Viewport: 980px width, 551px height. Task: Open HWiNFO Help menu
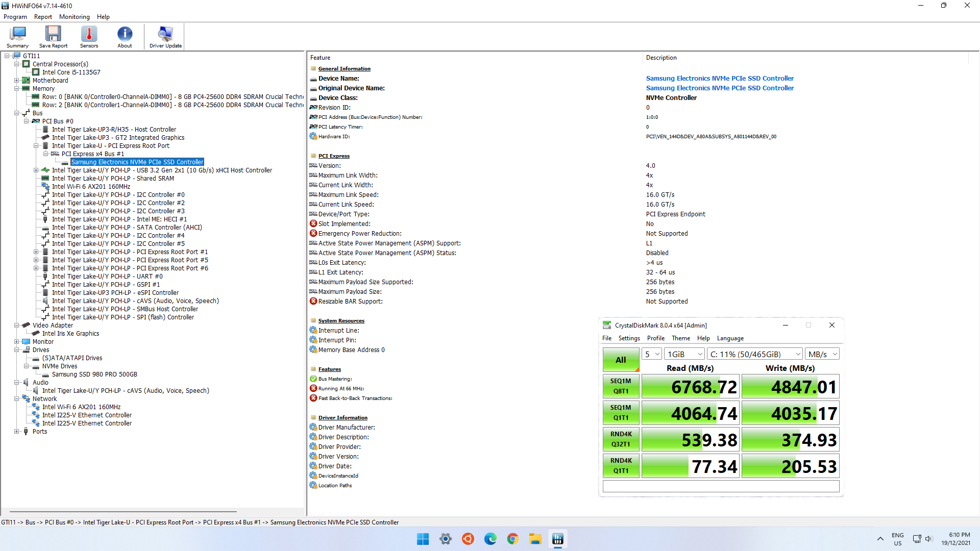click(x=103, y=17)
